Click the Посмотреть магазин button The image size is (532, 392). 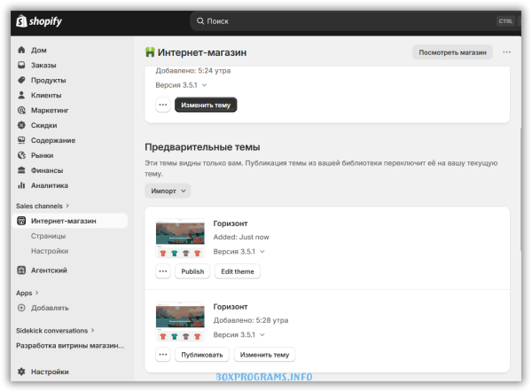pos(452,52)
